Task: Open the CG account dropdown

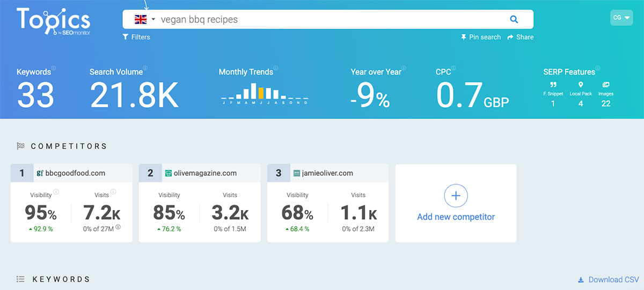Action: [x=621, y=18]
